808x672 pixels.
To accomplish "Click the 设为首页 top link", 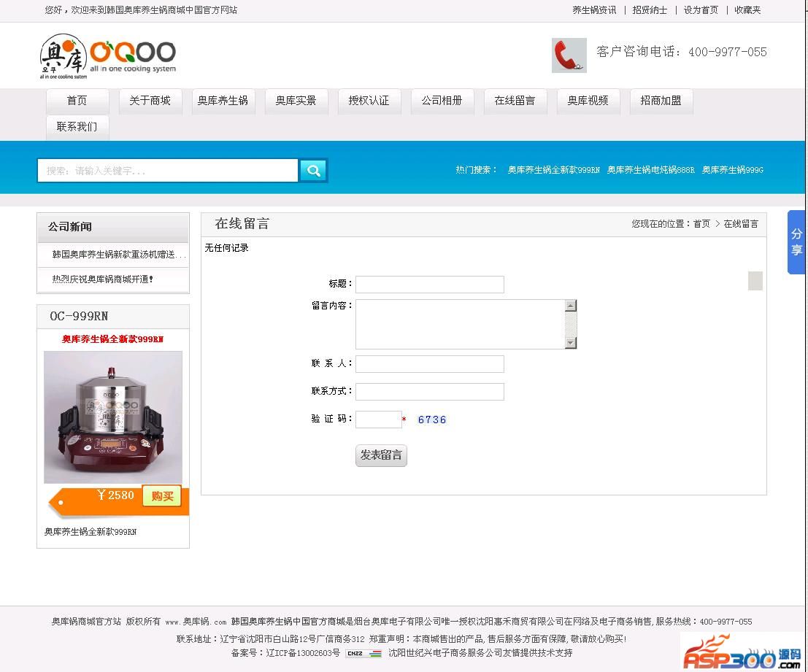I will 701,9.
